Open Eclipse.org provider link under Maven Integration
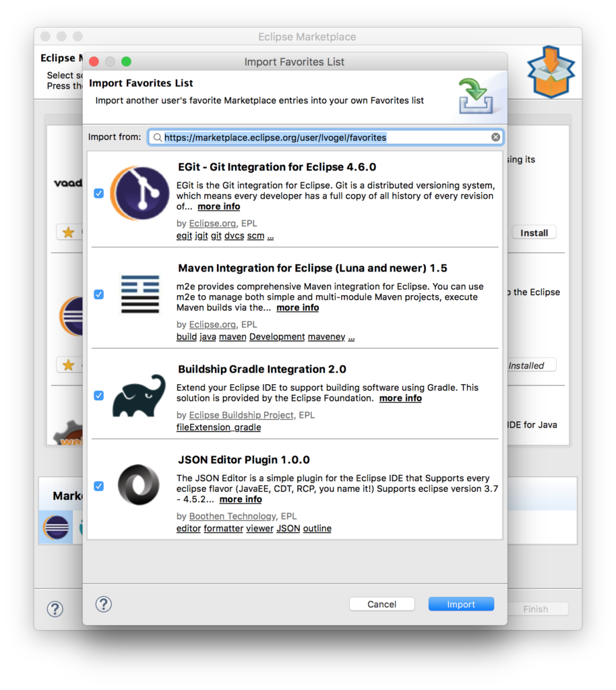 (212, 325)
